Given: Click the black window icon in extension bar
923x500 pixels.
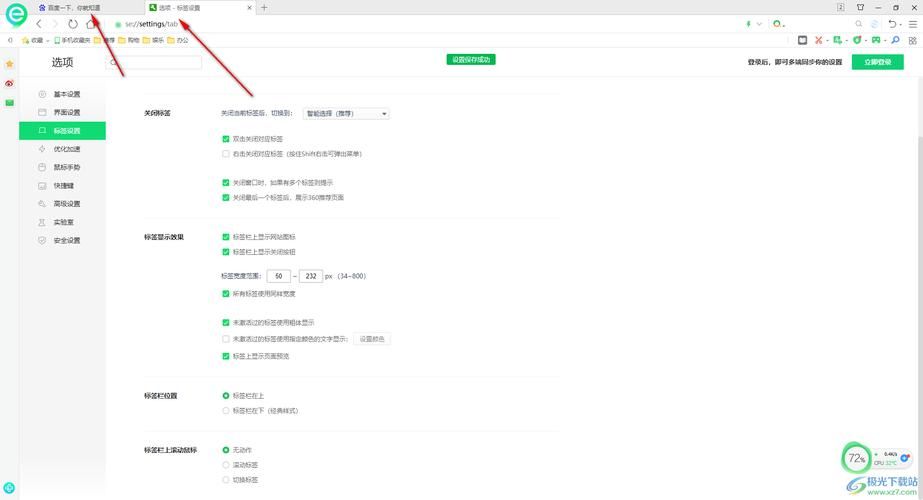Looking at the screenshot, I should pyautogui.click(x=802, y=40).
